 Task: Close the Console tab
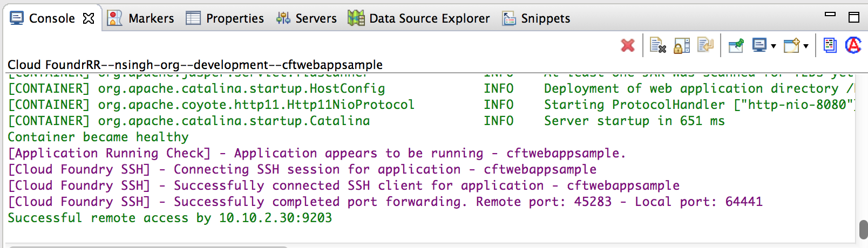click(x=89, y=18)
